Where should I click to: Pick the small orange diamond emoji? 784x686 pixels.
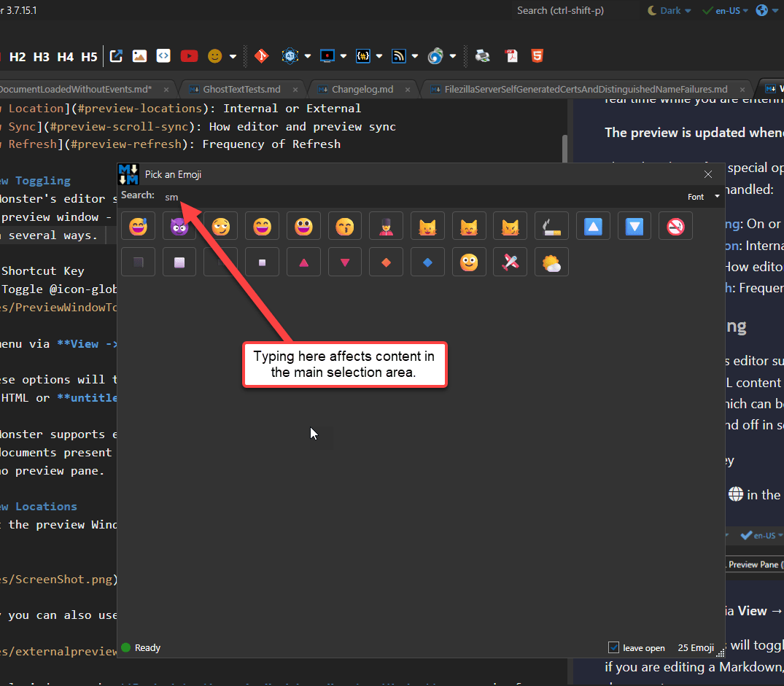point(386,262)
